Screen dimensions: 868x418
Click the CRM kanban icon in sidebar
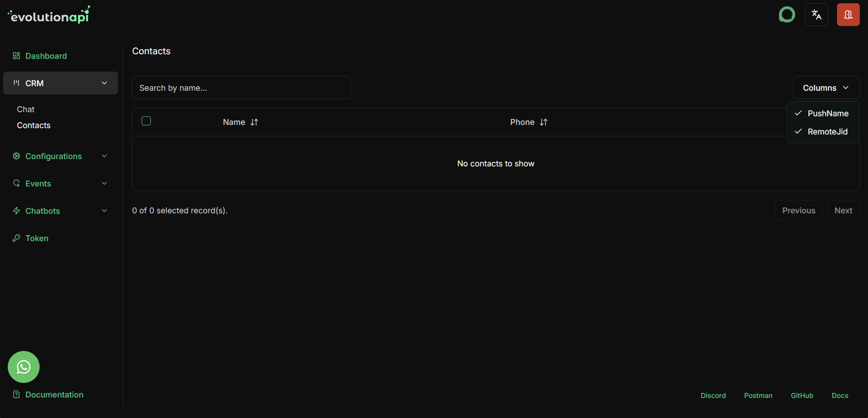point(16,83)
